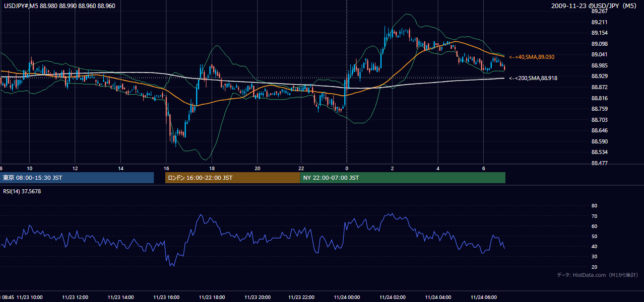This screenshot has height=302, width=644.
Task: Click the RSI scale value 40
Action: 594,247
